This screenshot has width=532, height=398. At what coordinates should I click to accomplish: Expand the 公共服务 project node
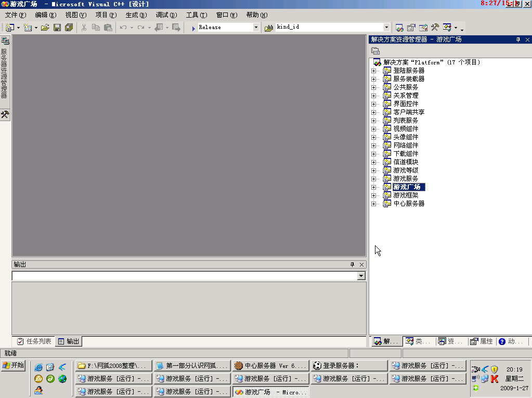click(373, 87)
